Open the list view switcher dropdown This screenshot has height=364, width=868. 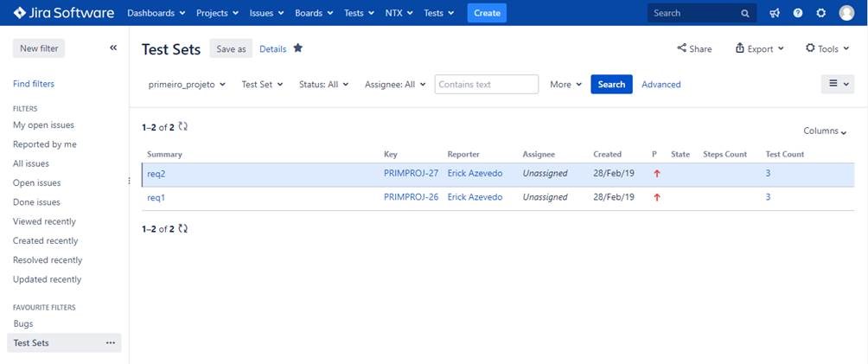[838, 84]
